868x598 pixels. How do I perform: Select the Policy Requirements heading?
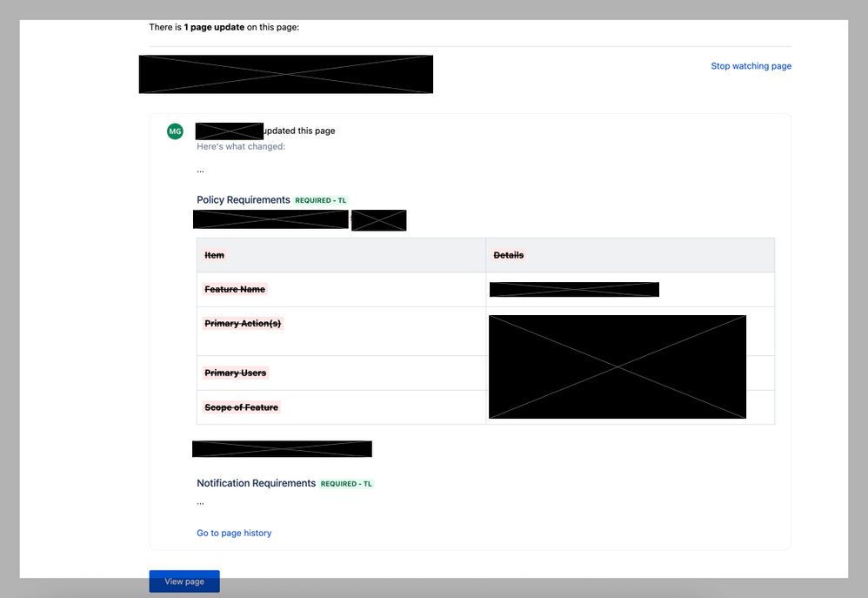pos(244,200)
